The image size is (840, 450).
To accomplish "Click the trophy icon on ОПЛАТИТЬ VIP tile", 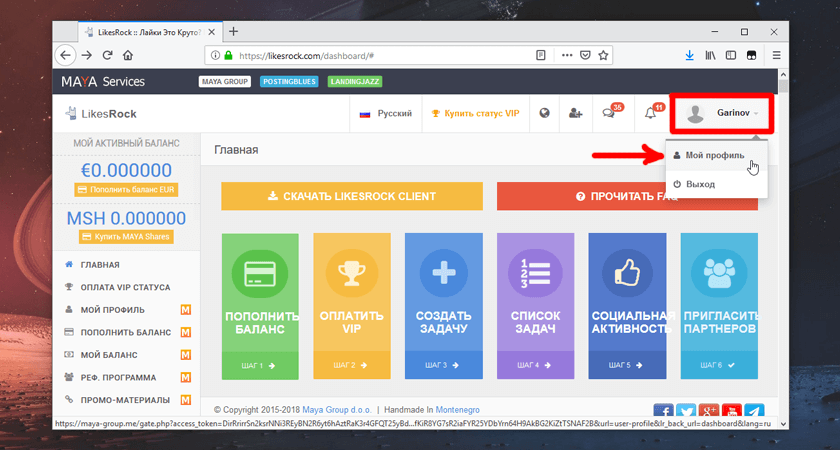I will pos(352,274).
